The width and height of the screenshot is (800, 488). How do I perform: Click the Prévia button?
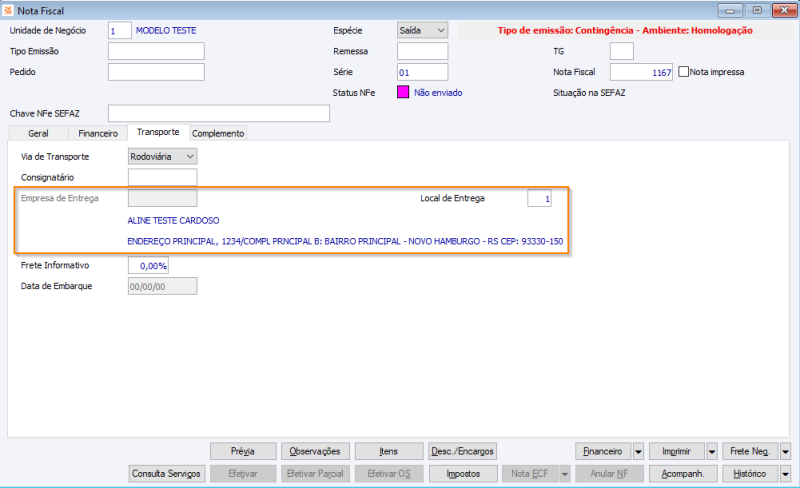tap(243, 451)
